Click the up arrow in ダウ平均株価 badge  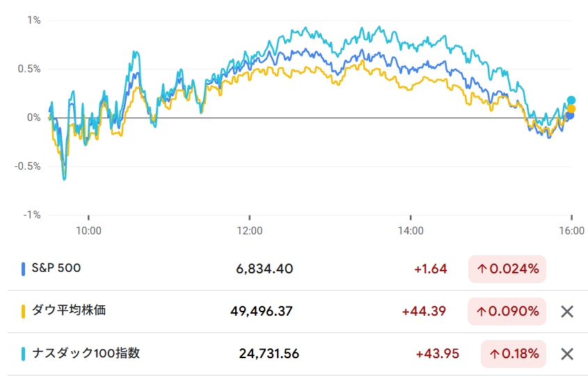click(481, 312)
